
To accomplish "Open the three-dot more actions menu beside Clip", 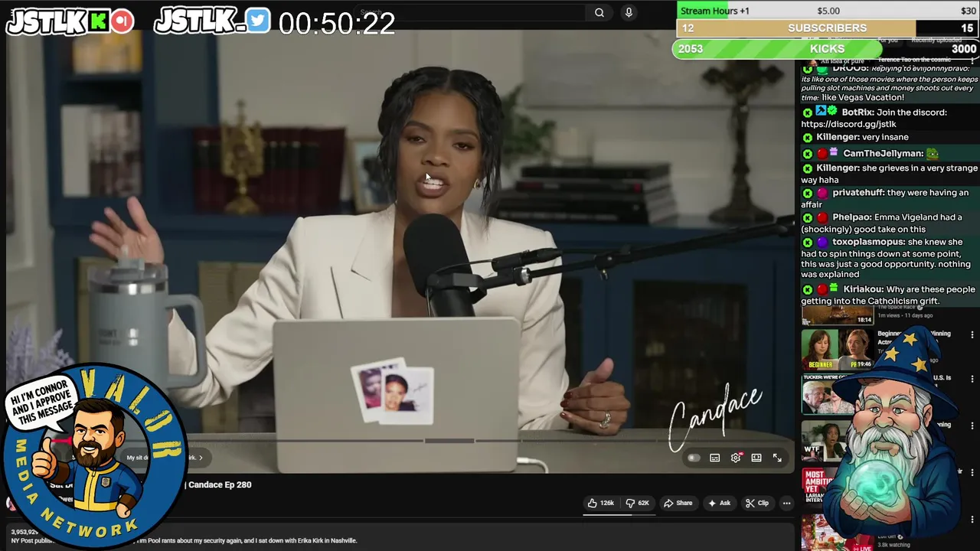I will click(786, 503).
